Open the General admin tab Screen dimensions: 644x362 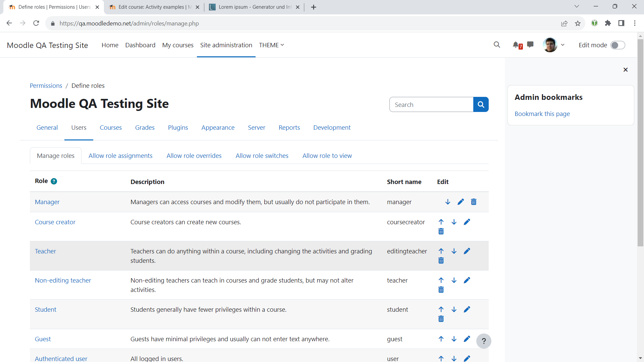[47, 127]
